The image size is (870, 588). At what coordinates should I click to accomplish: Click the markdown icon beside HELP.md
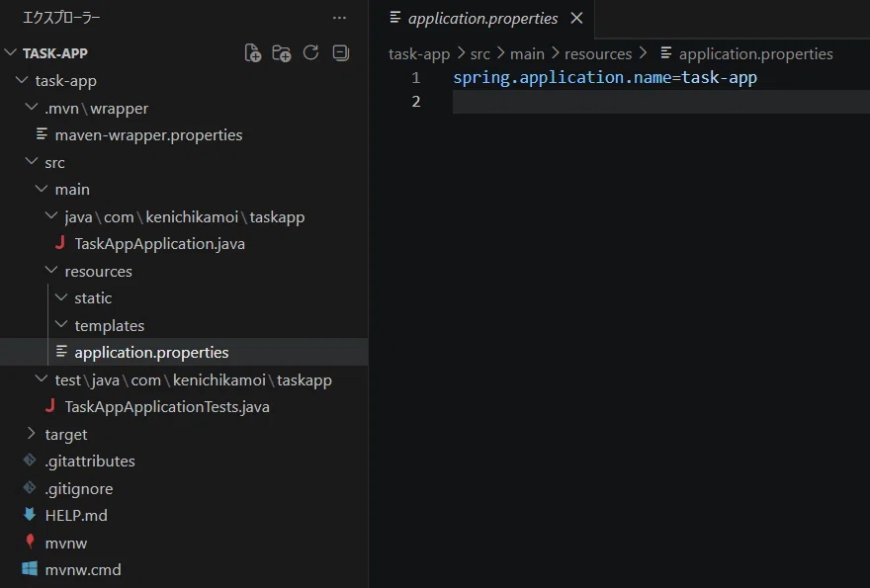30,514
